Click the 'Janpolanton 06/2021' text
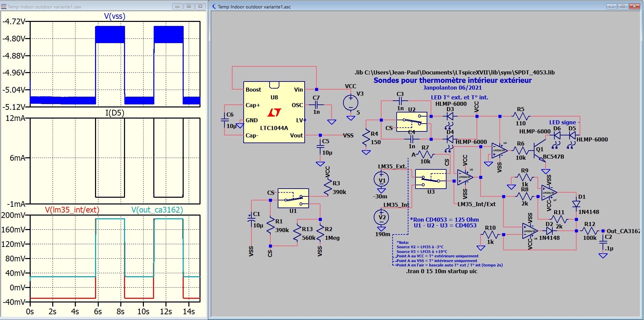Viewport: 644px width, 320px height. tap(453, 88)
